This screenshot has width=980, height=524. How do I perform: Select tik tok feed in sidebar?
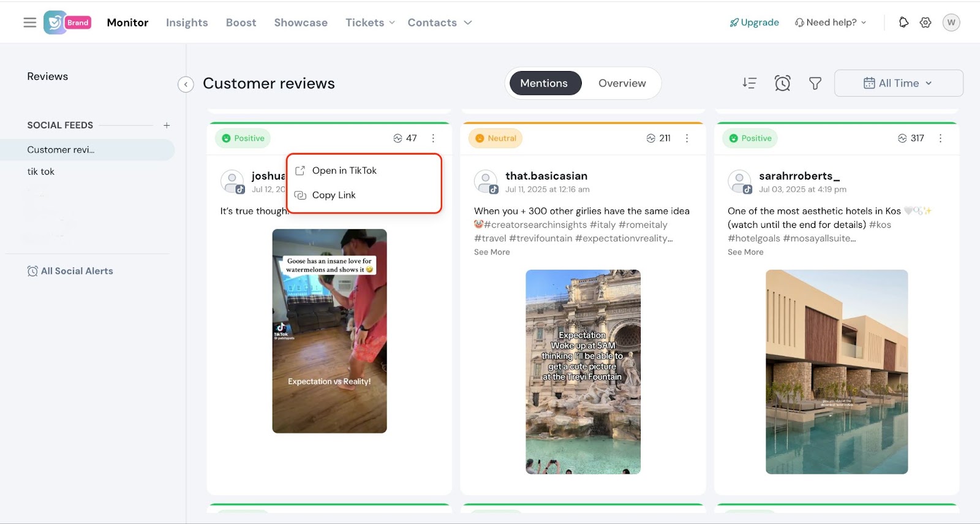41,172
